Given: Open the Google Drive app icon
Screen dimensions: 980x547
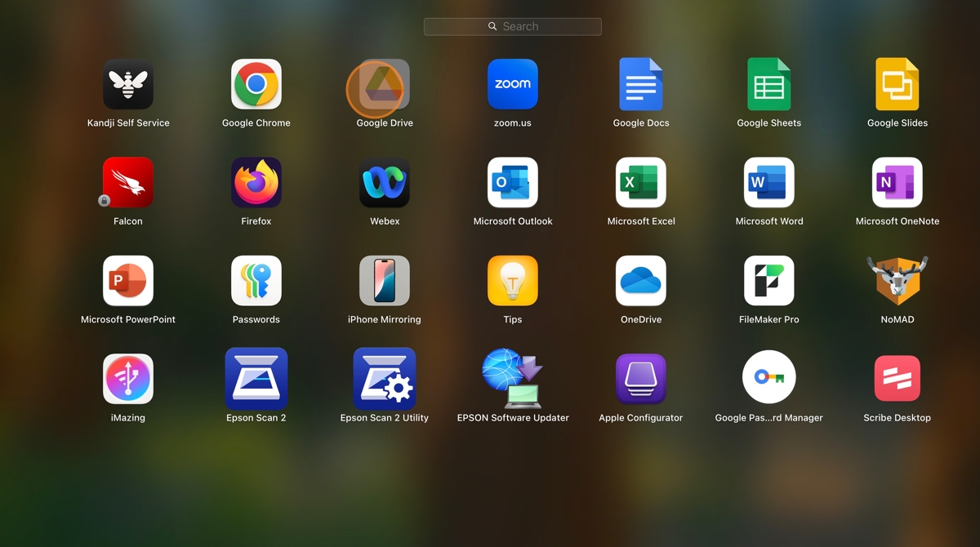Looking at the screenshot, I should click(385, 84).
